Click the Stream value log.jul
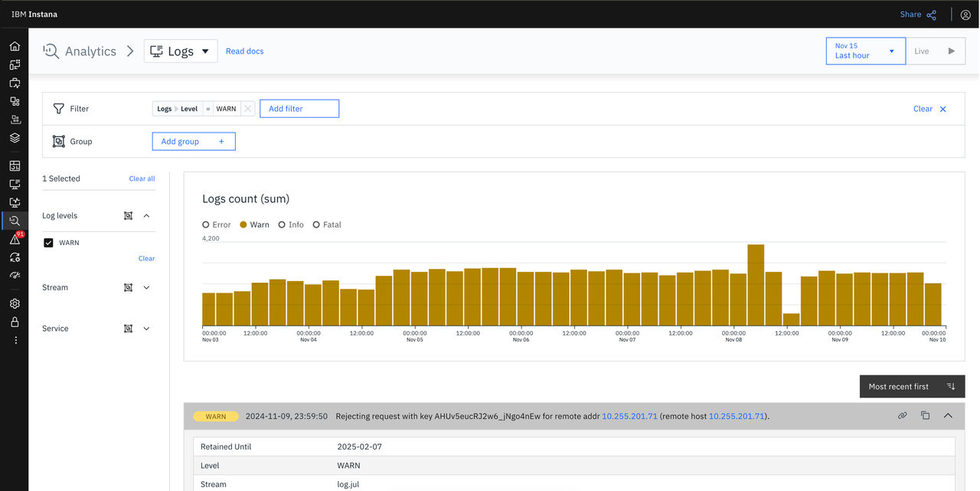Screen dimensions: 980x491 tap(348, 484)
